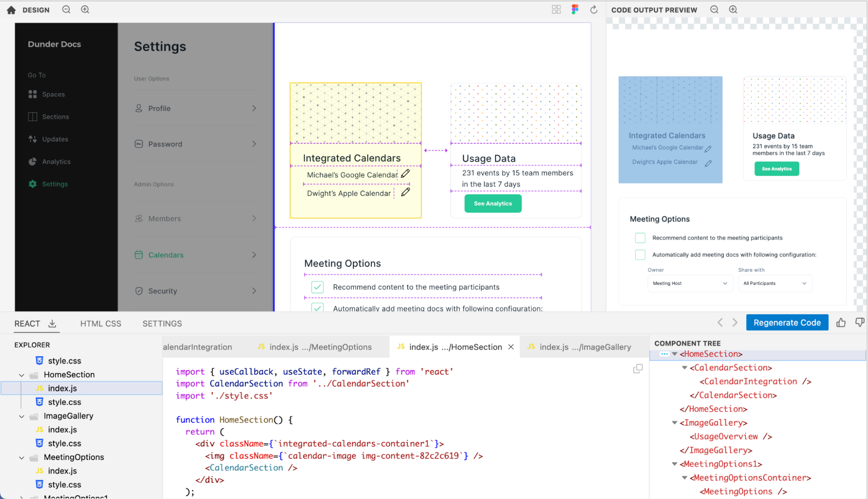Click Spaces icon in Dunder Docs sidebar
The image size is (868, 499).
[x=33, y=94]
